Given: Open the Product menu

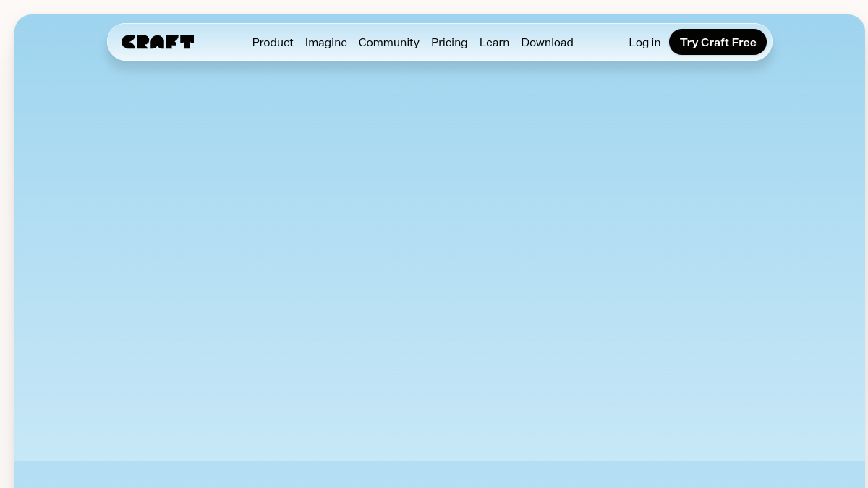Looking at the screenshot, I should tap(273, 43).
